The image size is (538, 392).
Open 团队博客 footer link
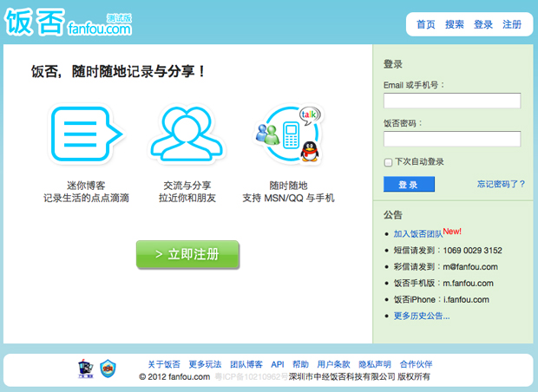pyautogui.click(x=246, y=364)
